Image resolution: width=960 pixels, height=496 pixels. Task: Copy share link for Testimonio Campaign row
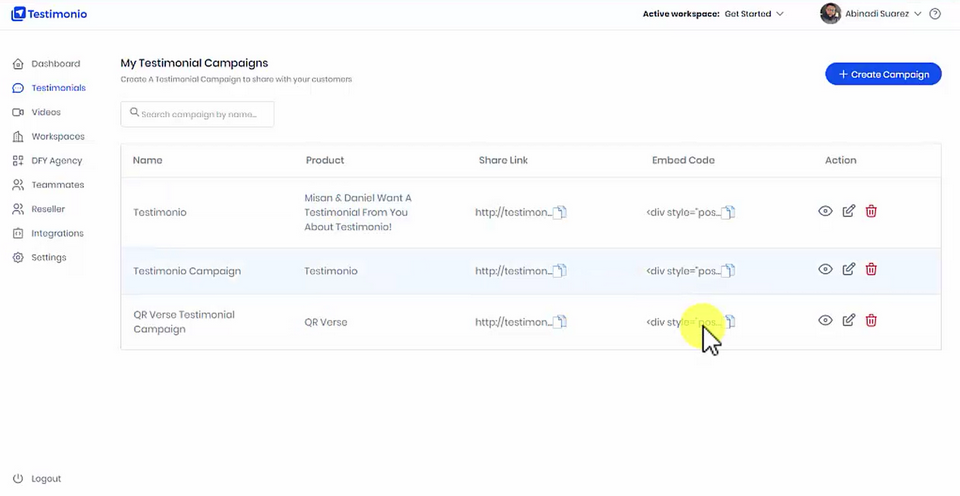coord(560,271)
